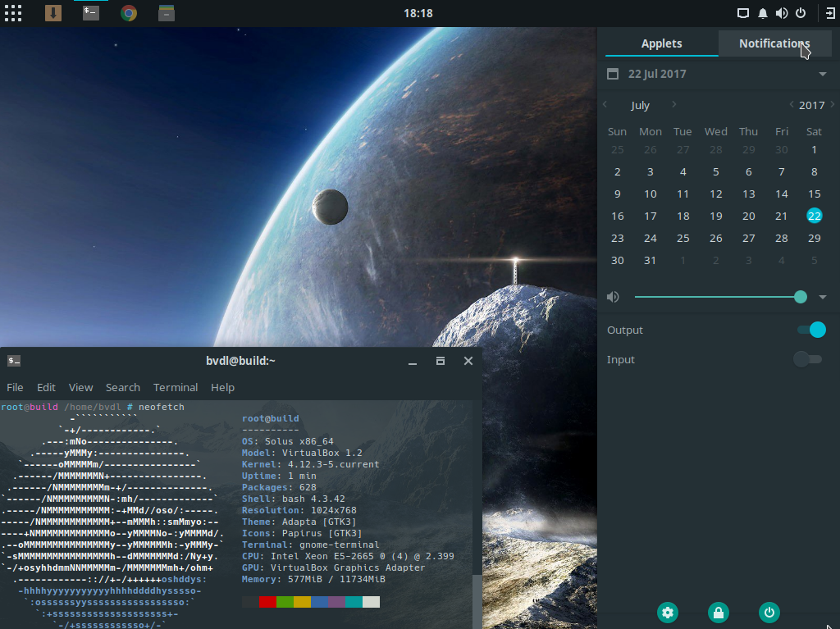Image resolution: width=840 pixels, height=629 pixels.
Task: Click the OS: Solus x86_64 line
Action: point(288,441)
